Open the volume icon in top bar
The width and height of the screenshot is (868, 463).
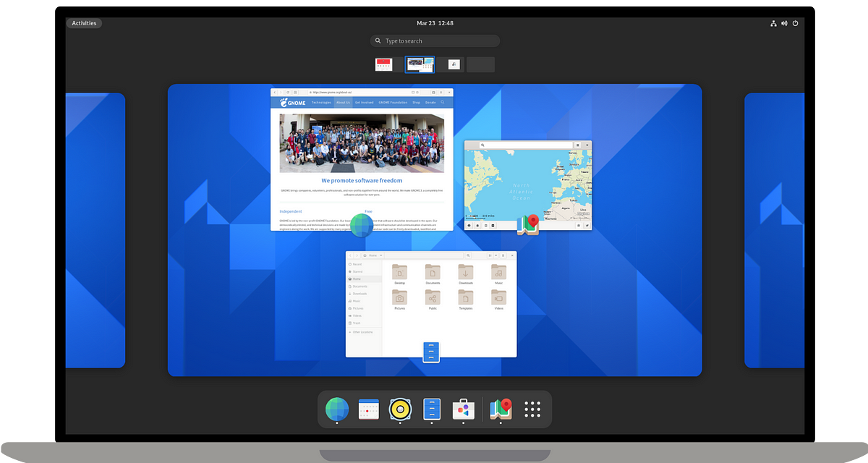pos(784,23)
